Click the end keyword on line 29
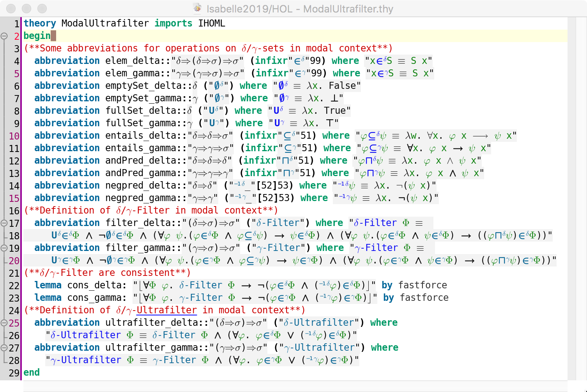The width and height of the screenshot is (587, 392). 32,373
